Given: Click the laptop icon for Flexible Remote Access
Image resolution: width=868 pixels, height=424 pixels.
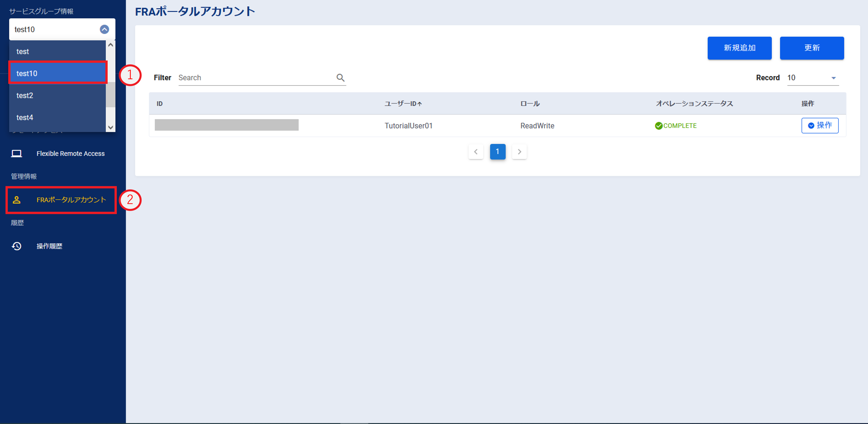Looking at the screenshot, I should coord(17,154).
